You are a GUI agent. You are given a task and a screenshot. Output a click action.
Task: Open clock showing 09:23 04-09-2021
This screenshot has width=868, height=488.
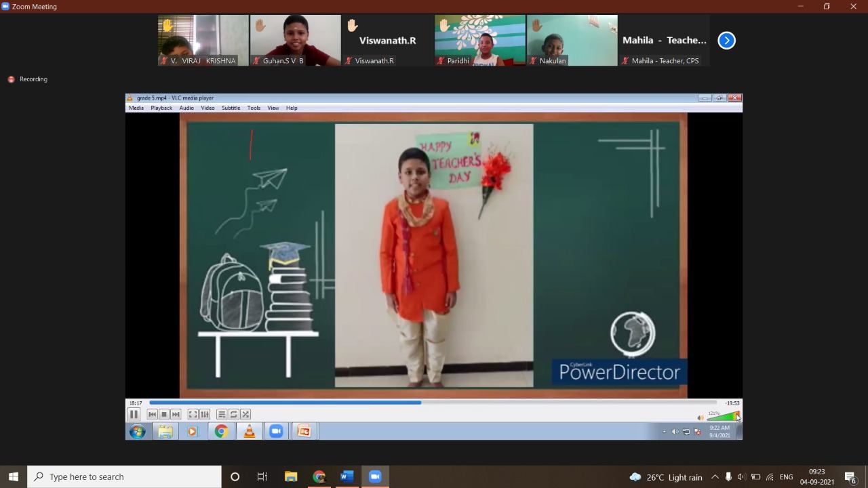pos(817,476)
